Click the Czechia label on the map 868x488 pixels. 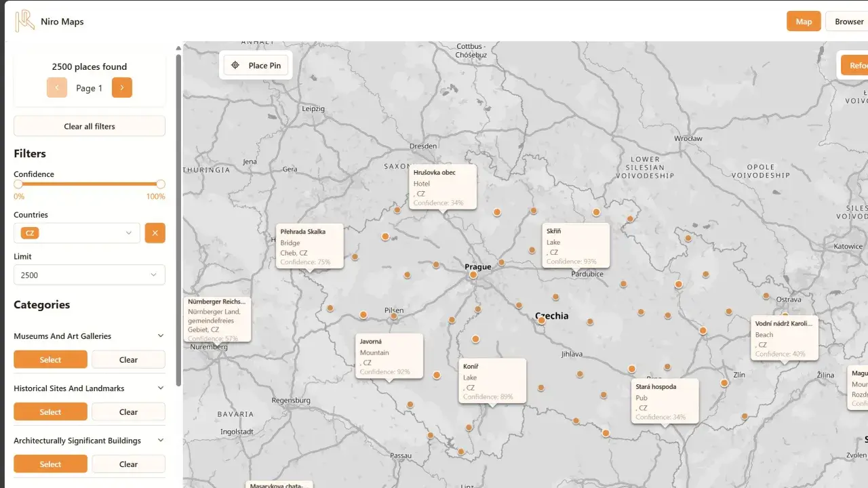tap(552, 316)
